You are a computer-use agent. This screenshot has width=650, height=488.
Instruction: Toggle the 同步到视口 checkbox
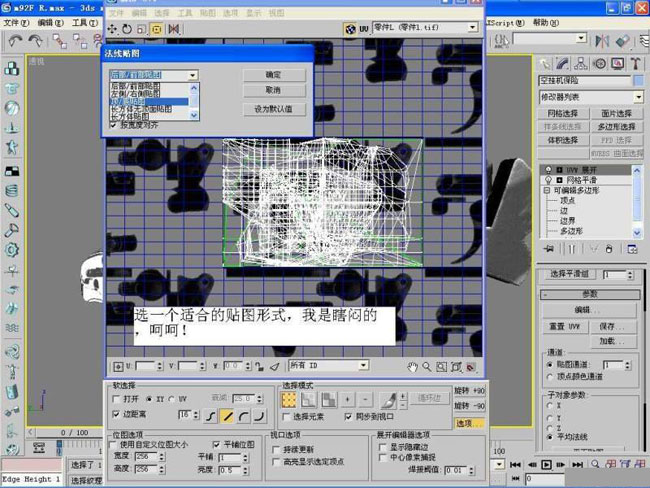click(x=348, y=417)
